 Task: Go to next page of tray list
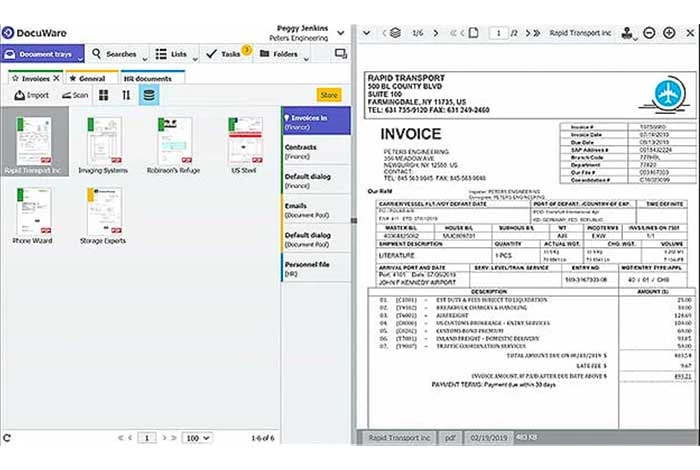[164, 438]
